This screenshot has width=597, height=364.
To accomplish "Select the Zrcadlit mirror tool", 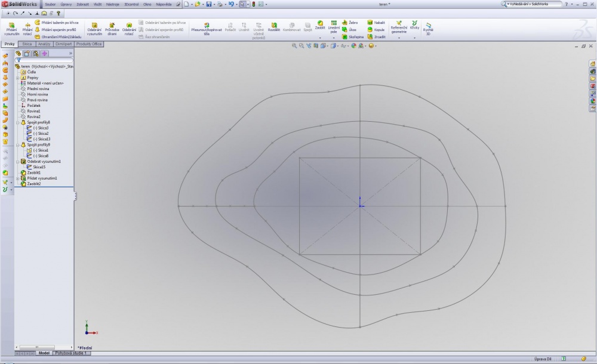I will tap(377, 37).
